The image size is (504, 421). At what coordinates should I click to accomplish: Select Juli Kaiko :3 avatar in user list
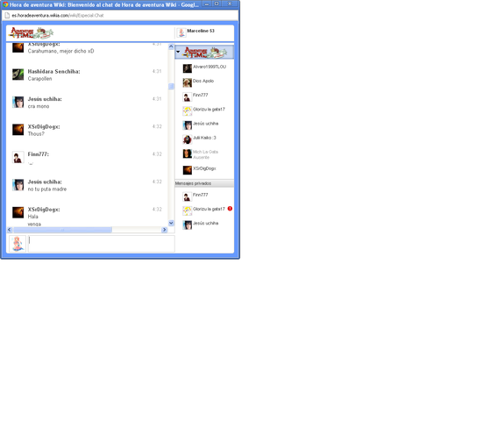click(187, 139)
